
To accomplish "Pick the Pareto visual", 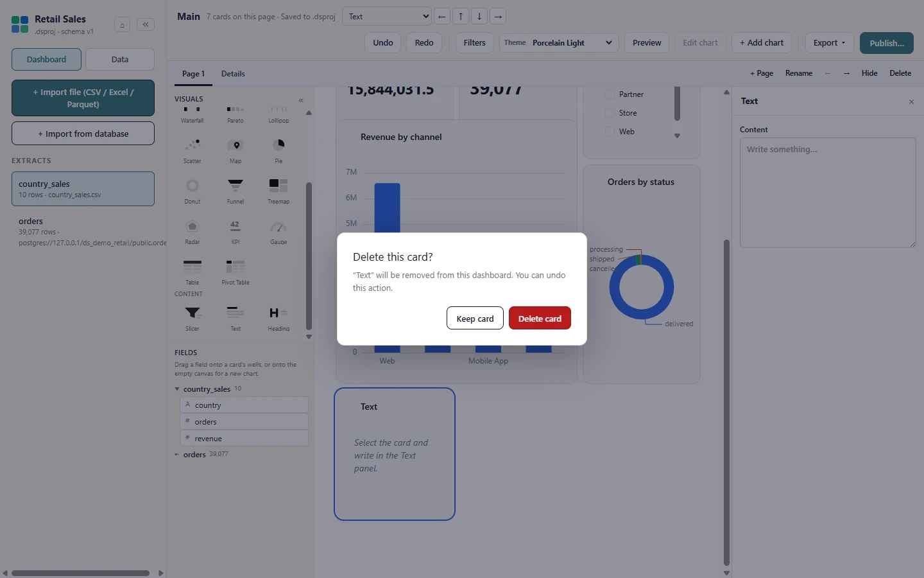I will [x=235, y=114].
